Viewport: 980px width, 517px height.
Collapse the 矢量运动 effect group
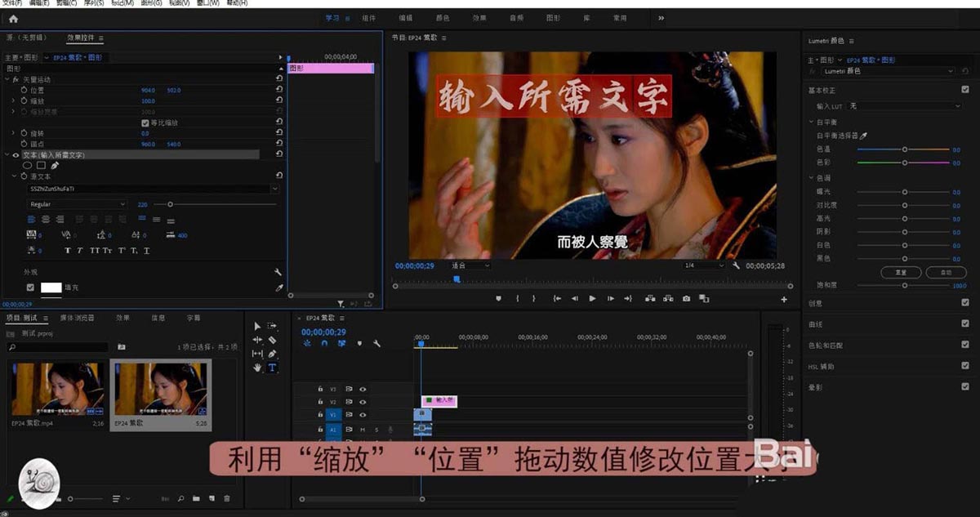click(x=7, y=79)
